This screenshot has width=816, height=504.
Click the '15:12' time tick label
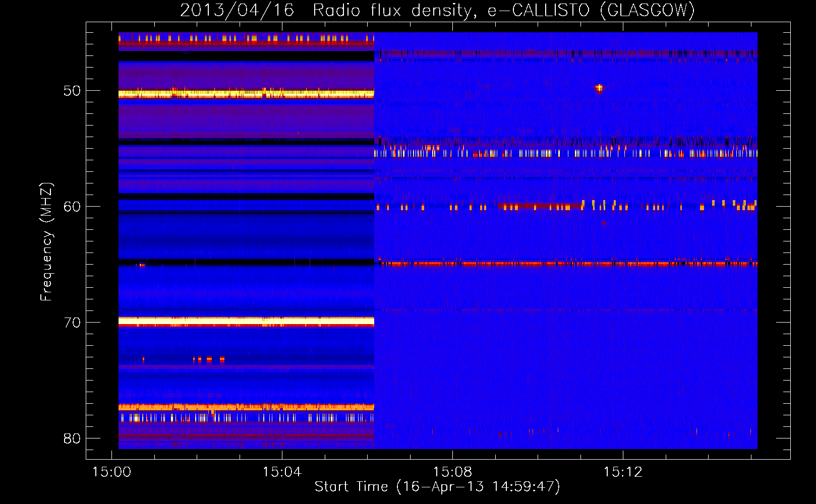click(623, 472)
